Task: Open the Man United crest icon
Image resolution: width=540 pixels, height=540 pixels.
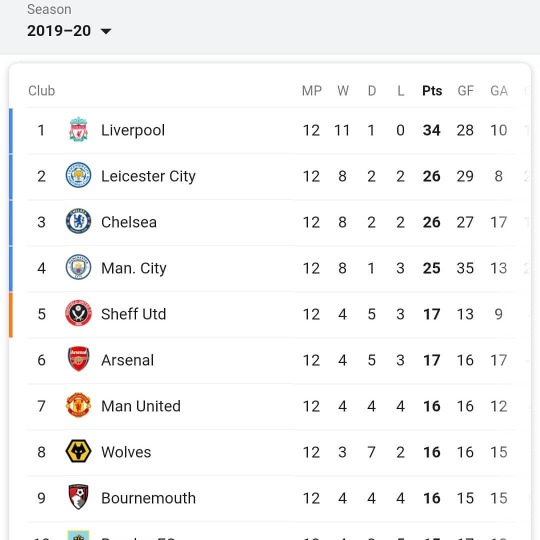Action: (x=79, y=405)
